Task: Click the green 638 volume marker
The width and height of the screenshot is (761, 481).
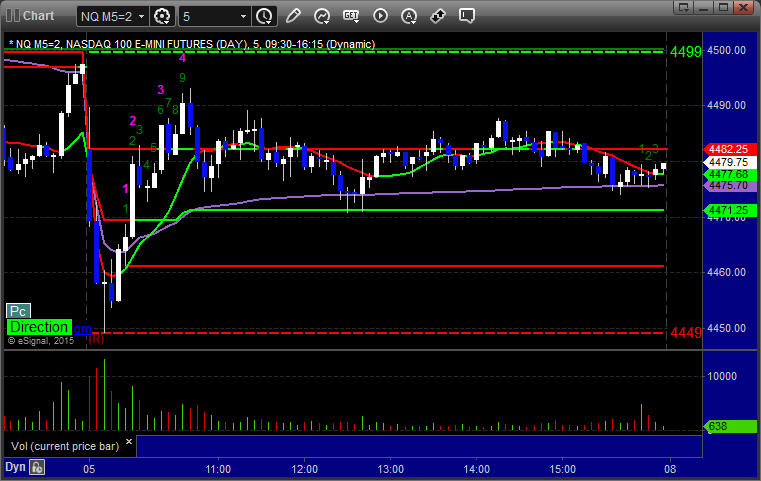Action: click(729, 426)
